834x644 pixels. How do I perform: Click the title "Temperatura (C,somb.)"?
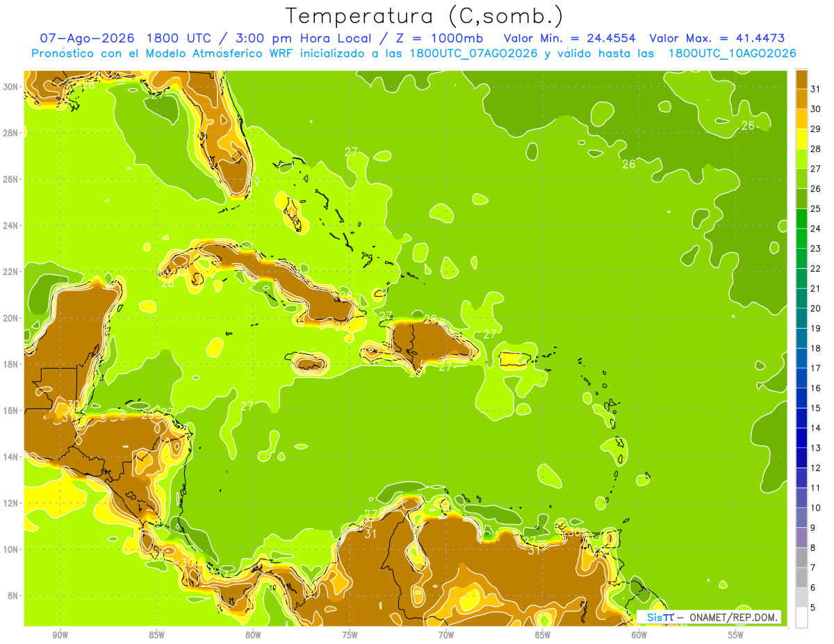[x=424, y=16]
